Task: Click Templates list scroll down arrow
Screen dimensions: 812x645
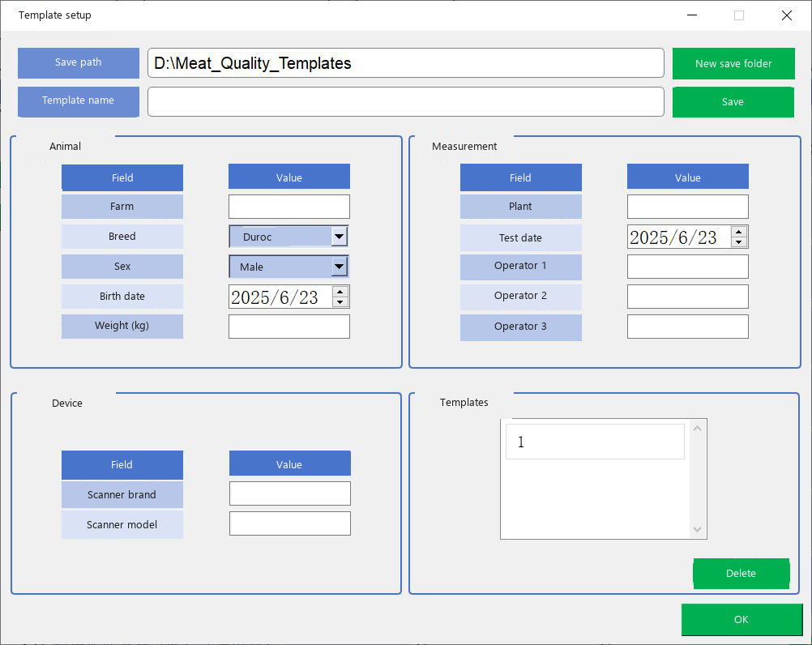Action: pos(698,529)
